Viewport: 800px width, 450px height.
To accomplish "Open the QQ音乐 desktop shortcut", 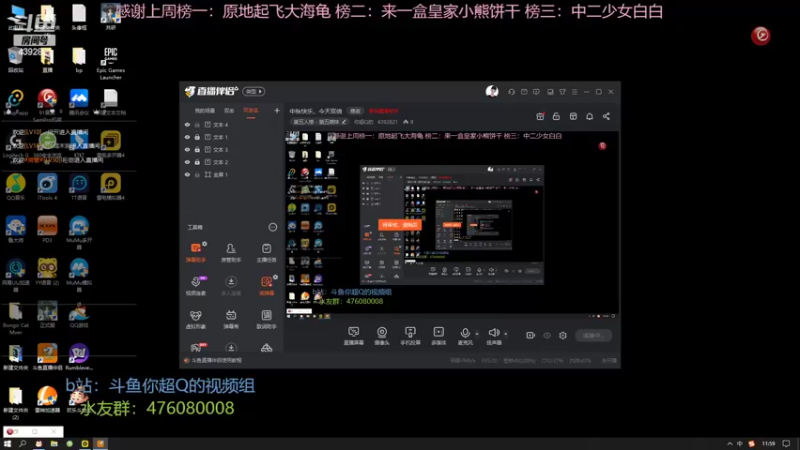I will point(16,187).
